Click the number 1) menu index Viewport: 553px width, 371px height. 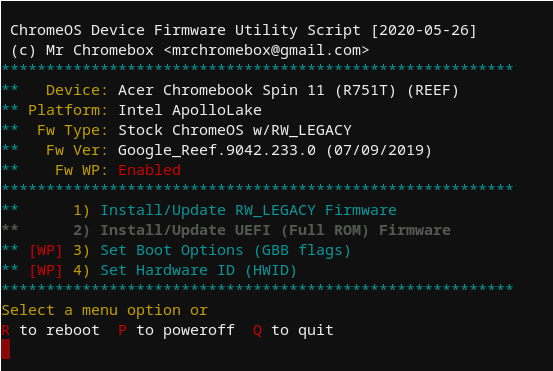click(x=81, y=211)
